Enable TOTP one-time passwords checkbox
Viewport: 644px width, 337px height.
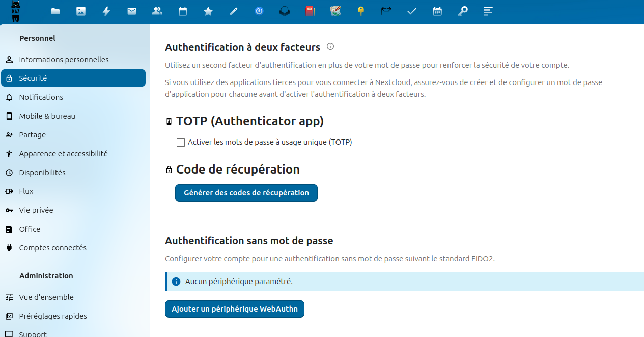[x=181, y=143]
